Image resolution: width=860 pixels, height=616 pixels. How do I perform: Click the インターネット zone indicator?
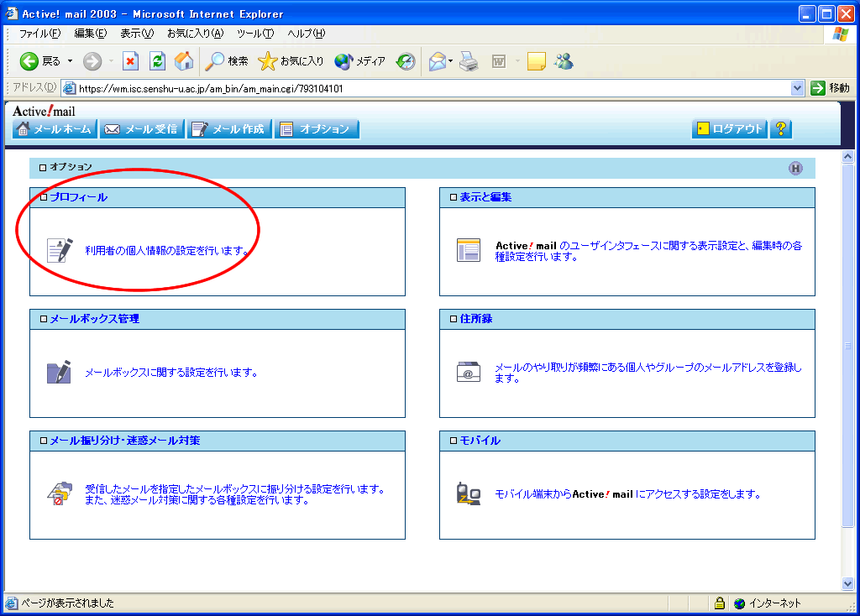[x=768, y=603]
